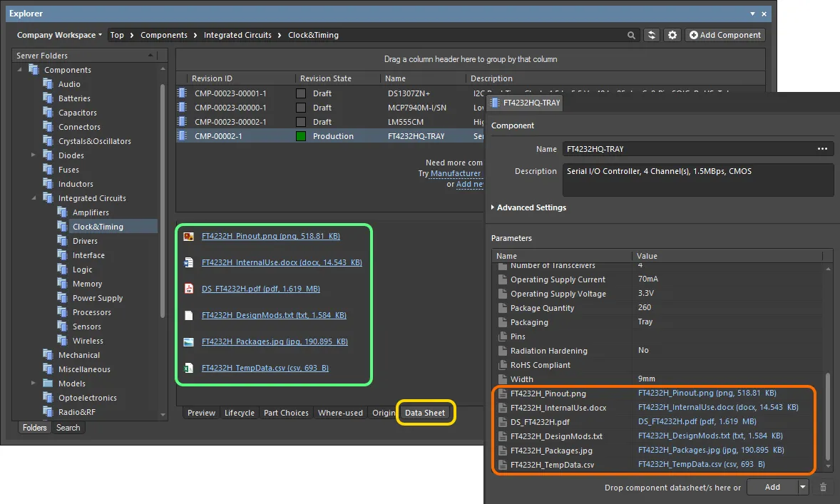Viewport: 840px width, 504px height.
Task: Open settings via the gear icon
Action: [x=672, y=35]
